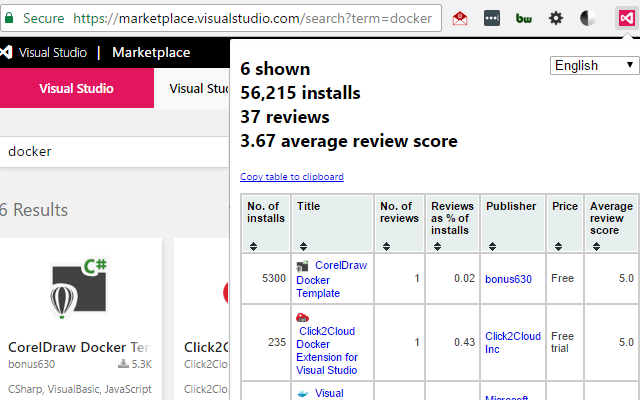Click the small CorelDraw icon in table row
Screen dimensions: 640x400
point(302,267)
